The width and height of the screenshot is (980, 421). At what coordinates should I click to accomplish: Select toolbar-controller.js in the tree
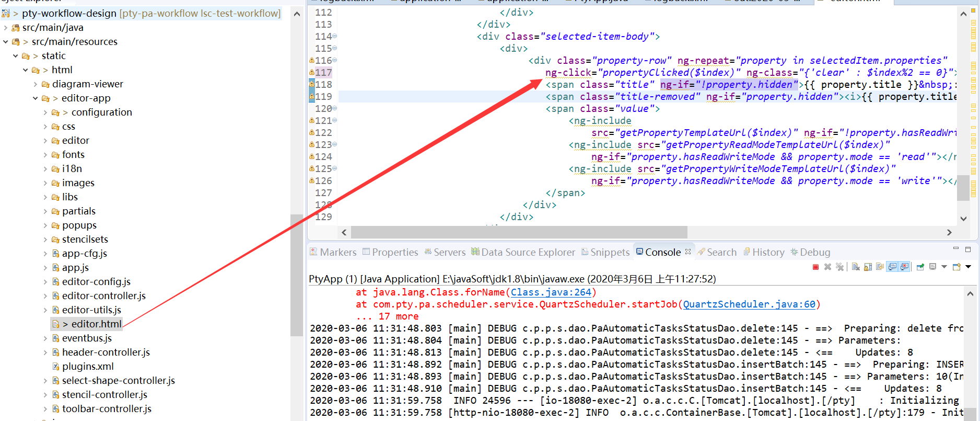tap(107, 409)
